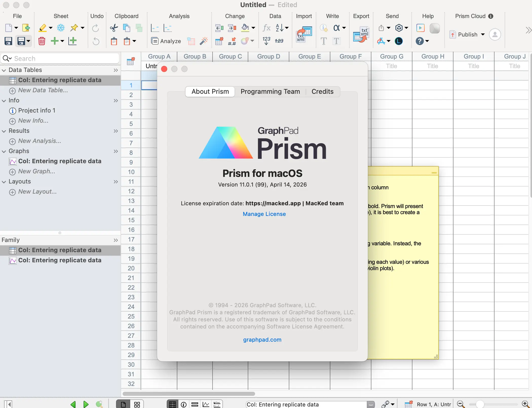
Task: Select Col: Entering replicate data table in navigator
Action: click(x=60, y=80)
